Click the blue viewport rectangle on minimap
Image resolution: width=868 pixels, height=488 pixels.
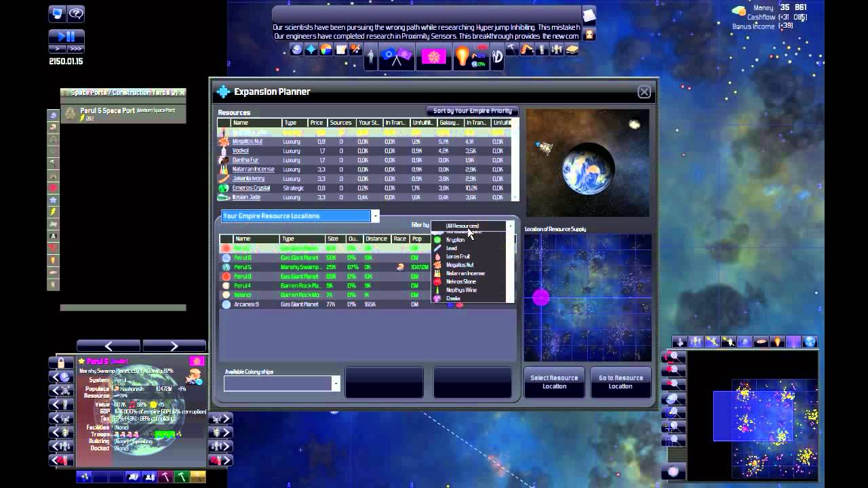coord(753,415)
